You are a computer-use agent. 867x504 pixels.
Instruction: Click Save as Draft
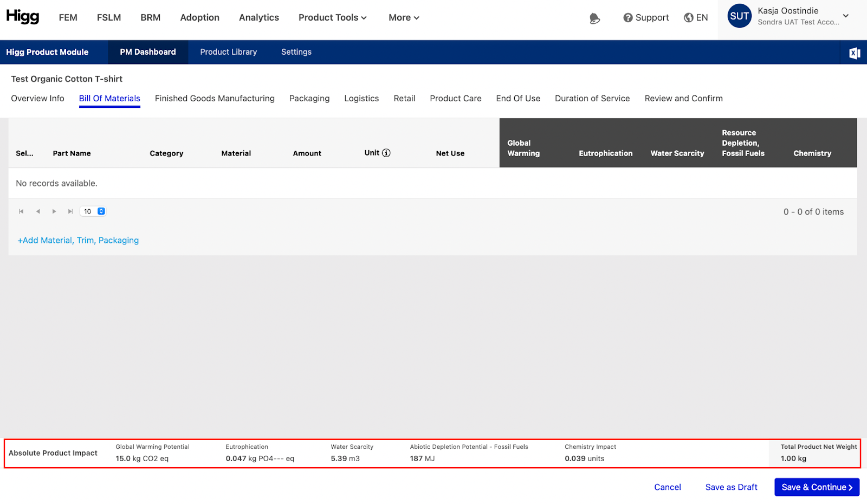click(731, 487)
